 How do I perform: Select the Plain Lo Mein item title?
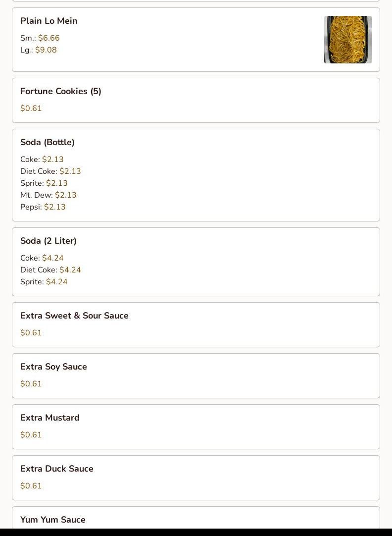(x=49, y=21)
